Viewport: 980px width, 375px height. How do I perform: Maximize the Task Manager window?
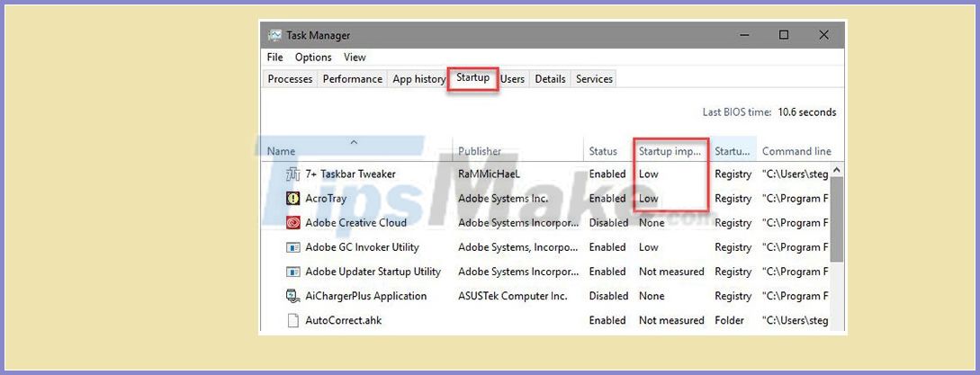(784, 35)
